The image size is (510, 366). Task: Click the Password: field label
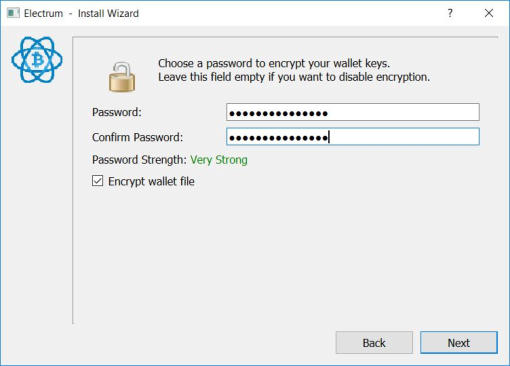[x=117, y=112]
